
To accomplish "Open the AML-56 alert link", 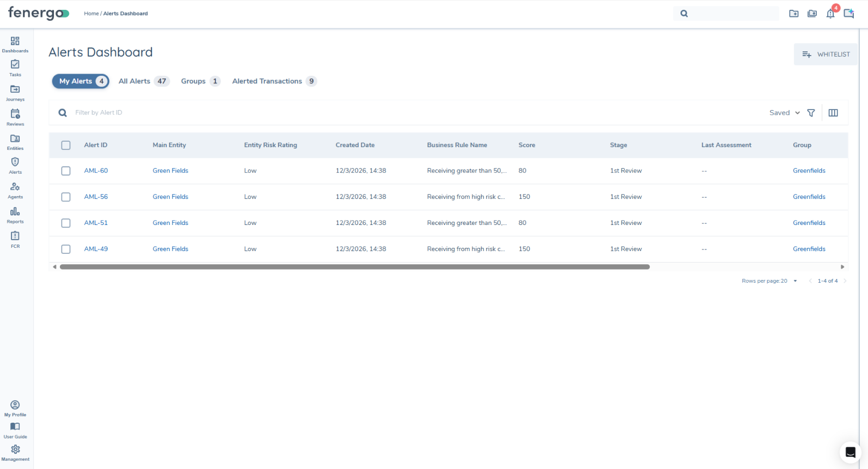I will click(96, 197).
